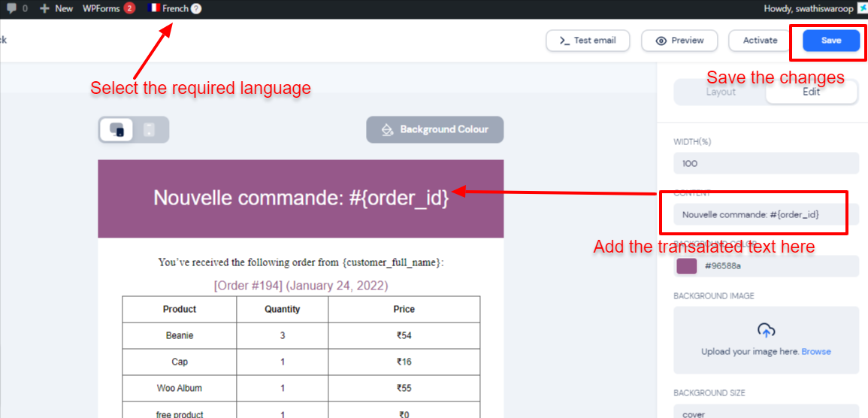This screenshot has width=868, height=418.
Task: Switch to the Layout tab
Action: coord(721,92)
